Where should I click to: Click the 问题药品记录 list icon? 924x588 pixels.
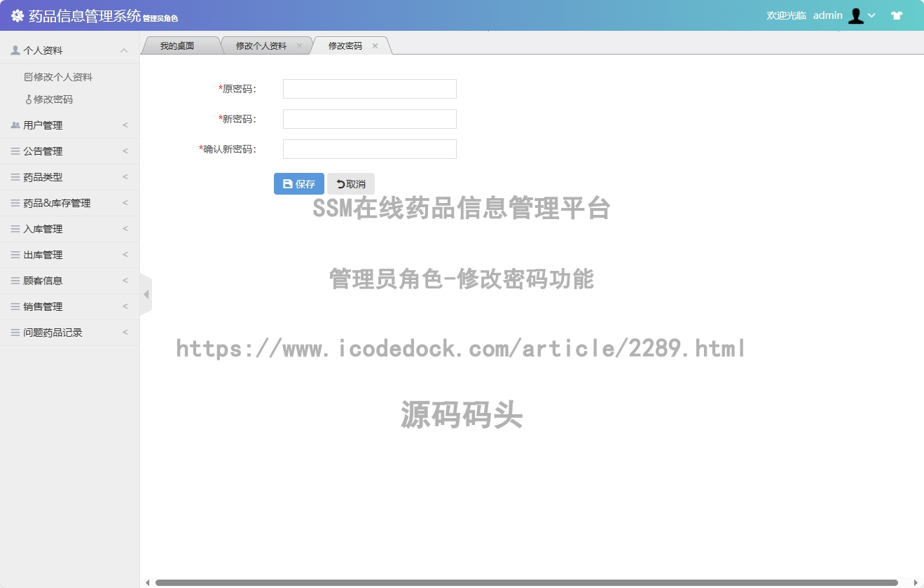pyautogui.click(x=15, y=332)
